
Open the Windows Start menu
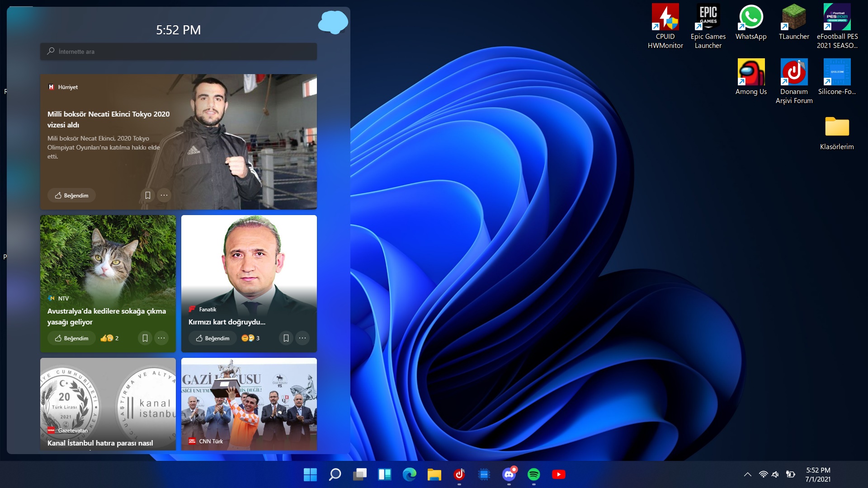(310, 474)
